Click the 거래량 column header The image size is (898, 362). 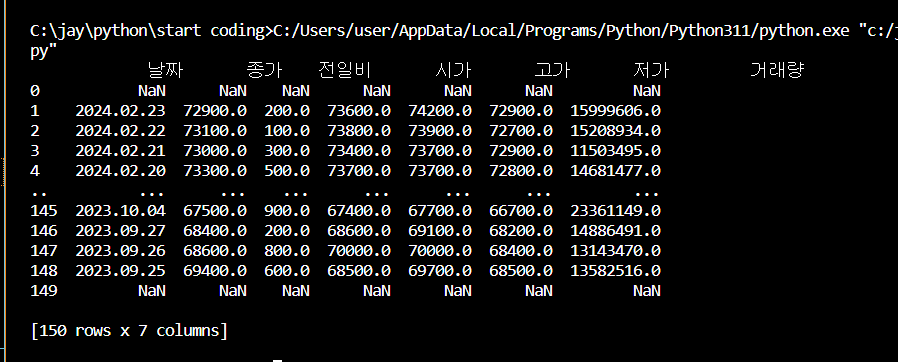(777, 70)
